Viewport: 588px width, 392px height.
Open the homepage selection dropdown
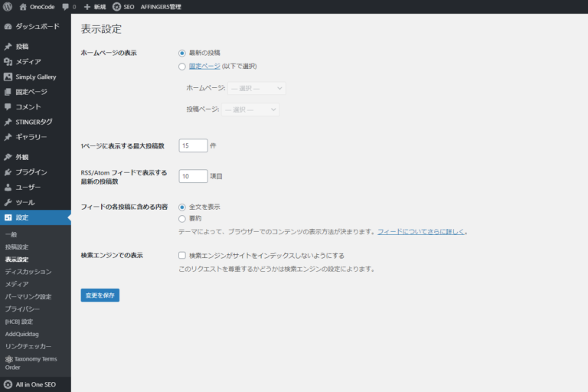point(256,88)
